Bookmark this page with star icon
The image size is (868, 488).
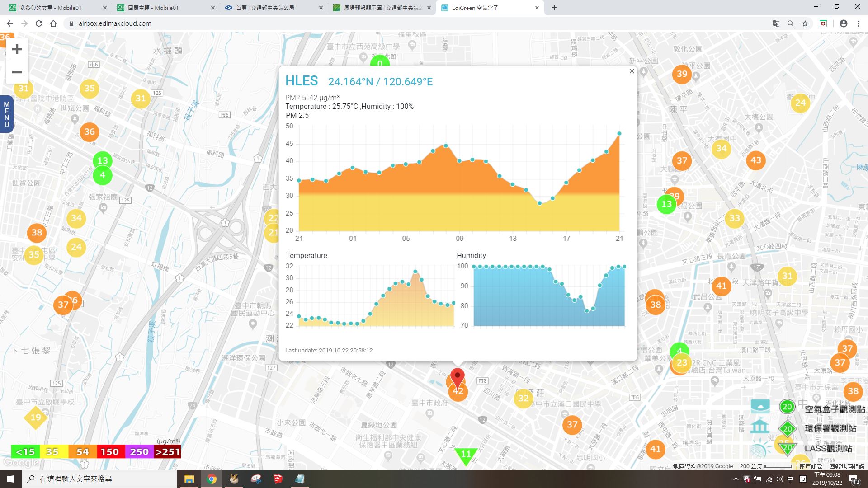pos(805,23)
